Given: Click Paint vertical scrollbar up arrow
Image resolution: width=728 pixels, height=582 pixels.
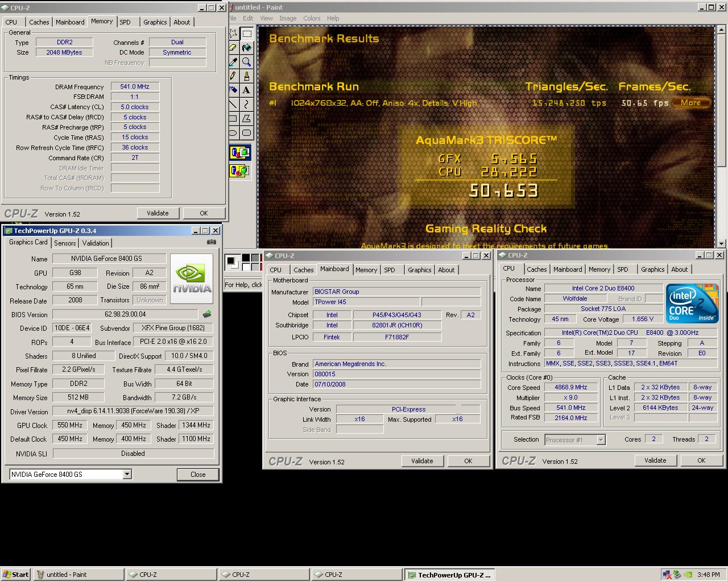Looking at the screenshot, I should click(721, 30).
